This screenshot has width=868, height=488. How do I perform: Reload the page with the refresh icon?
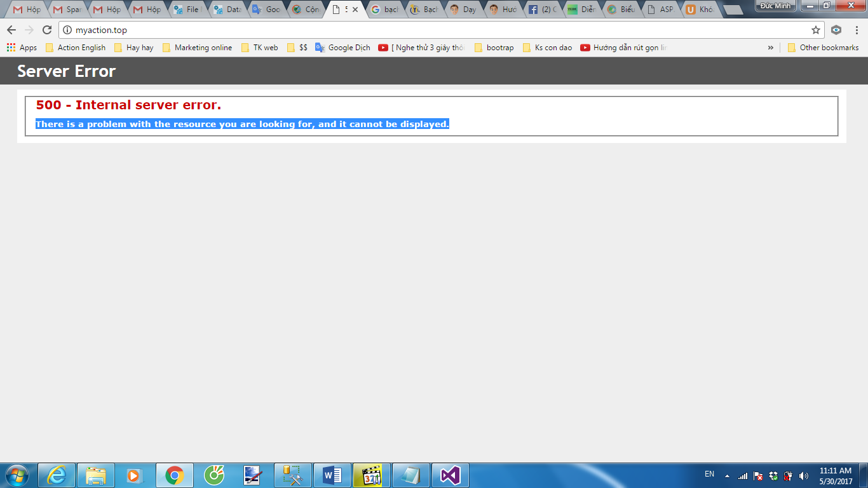(x=46, y=30)
